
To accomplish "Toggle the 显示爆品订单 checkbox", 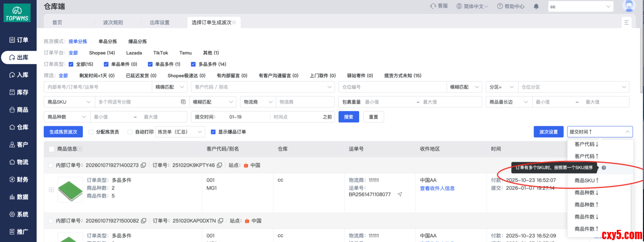I will click(213, 132).
